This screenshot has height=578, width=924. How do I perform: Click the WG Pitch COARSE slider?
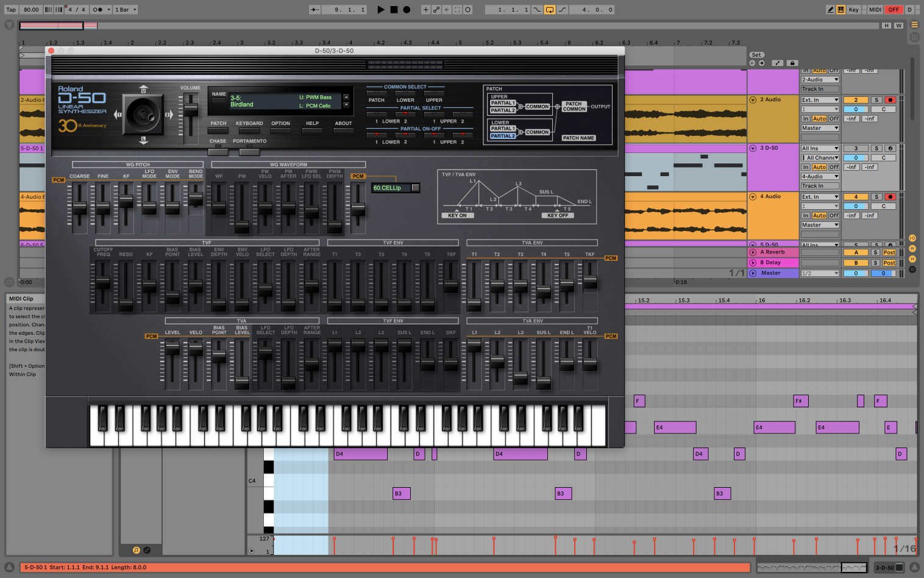click(79, 209)
